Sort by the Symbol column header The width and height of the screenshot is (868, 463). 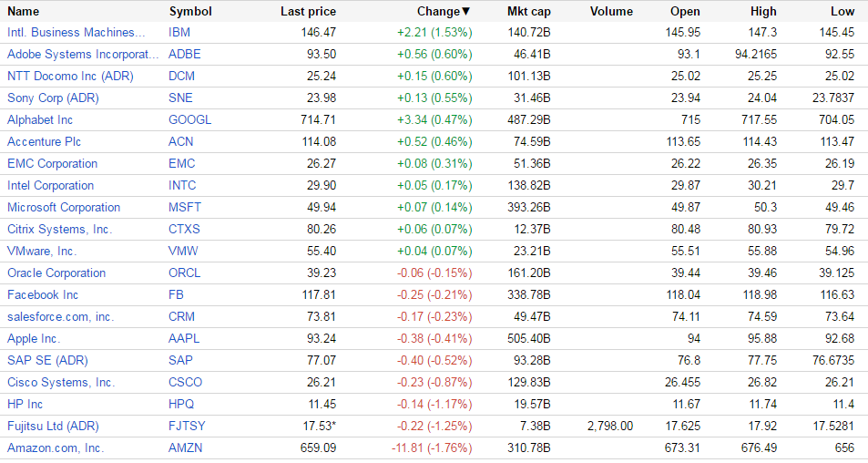(190, 12)
